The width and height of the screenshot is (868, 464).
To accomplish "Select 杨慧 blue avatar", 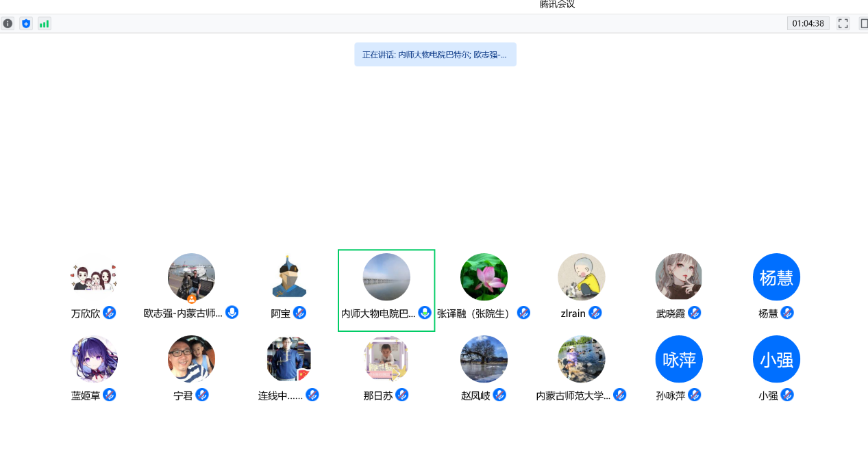I will point(776,277).
